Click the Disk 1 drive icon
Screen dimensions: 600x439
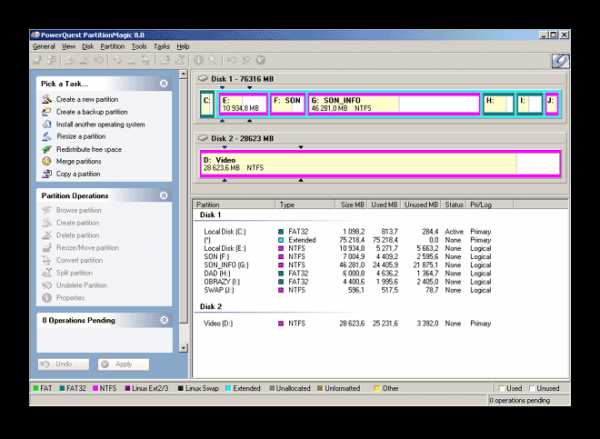coord(202,78)
